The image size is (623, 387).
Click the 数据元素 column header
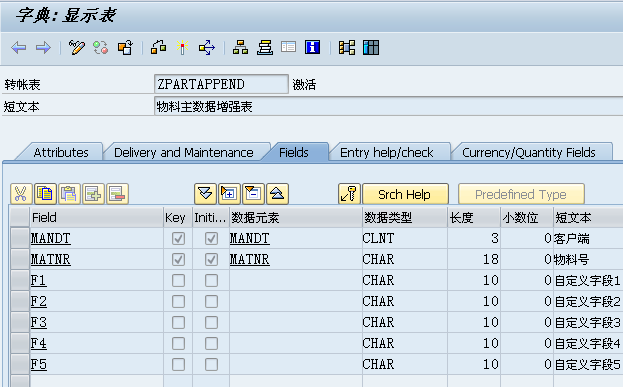296,217
